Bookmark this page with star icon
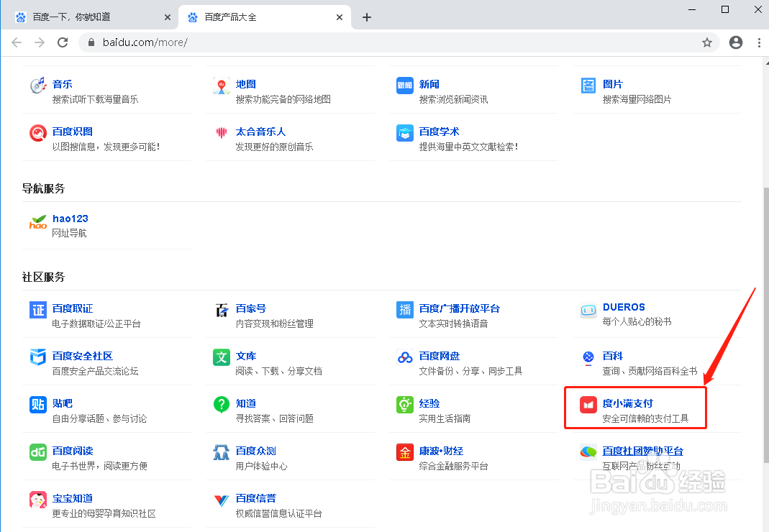Image resolution: width=769 pixels, height=532 pixels. pyautogui.click(x=706, y=42)
